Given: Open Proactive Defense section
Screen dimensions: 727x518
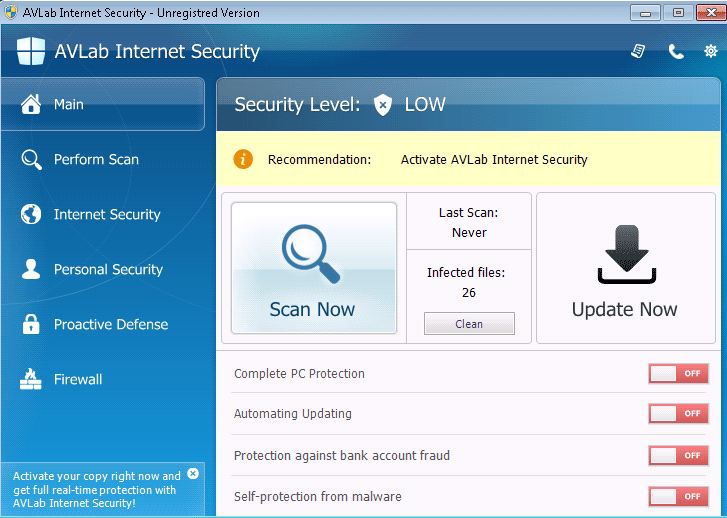Looking at the screenshot, I should click(x=110, y=324).
